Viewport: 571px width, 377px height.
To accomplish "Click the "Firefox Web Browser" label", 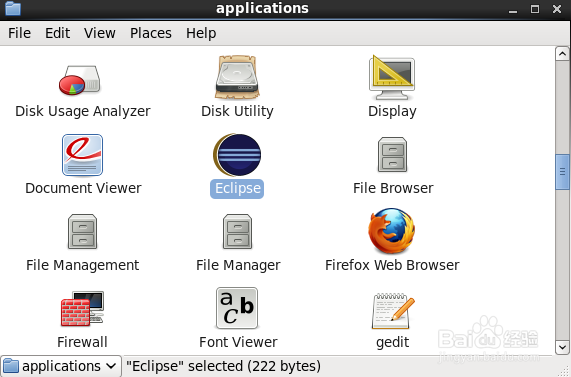I will click(x=392, y=265).
